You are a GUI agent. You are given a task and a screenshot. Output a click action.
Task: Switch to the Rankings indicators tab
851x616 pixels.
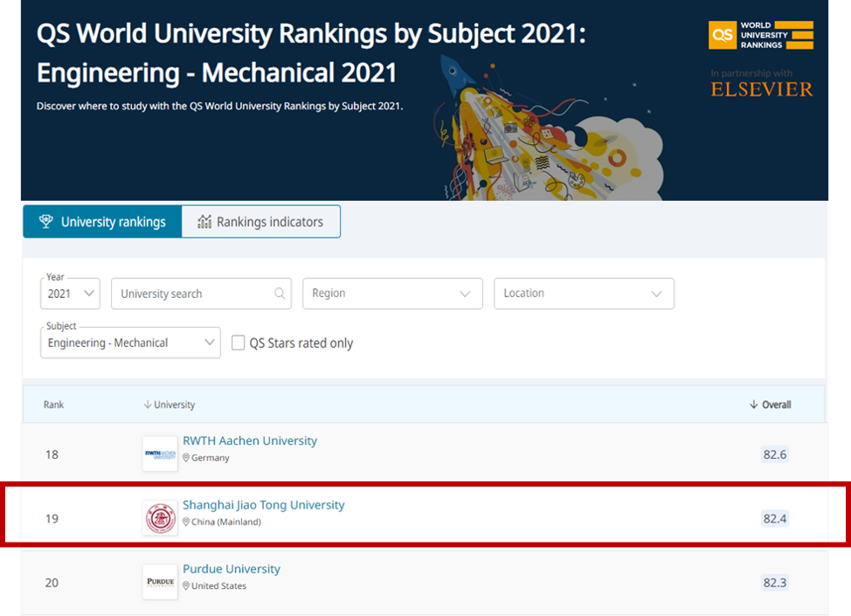click(x=260, y=222)
